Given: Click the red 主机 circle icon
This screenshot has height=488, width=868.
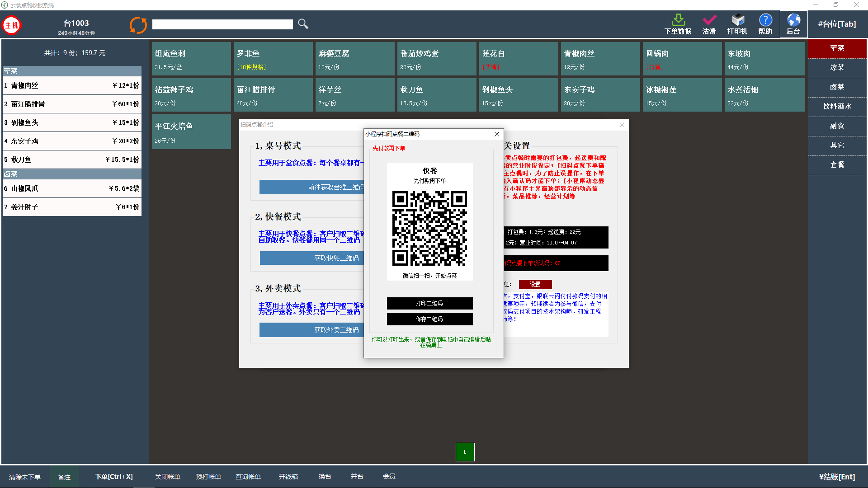Looking at the screenshot, I should point(12,25).
